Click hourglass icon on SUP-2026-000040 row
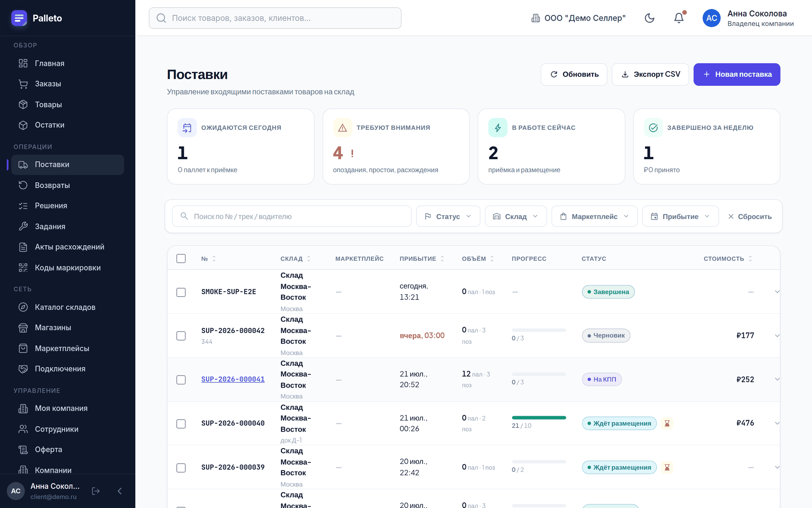Viewport: 812px width, 508px height. click(x=667, y=423)
